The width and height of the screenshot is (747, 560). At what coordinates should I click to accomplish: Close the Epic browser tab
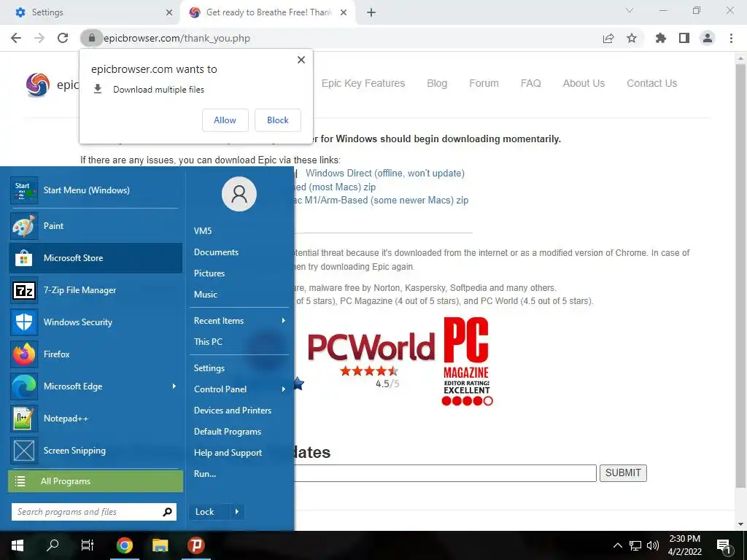tap(344, 12)
